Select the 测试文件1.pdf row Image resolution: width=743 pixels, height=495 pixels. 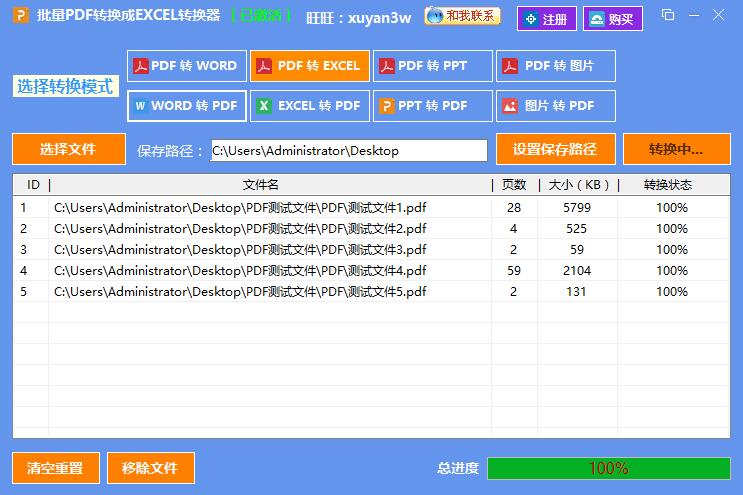click(240, 208)
